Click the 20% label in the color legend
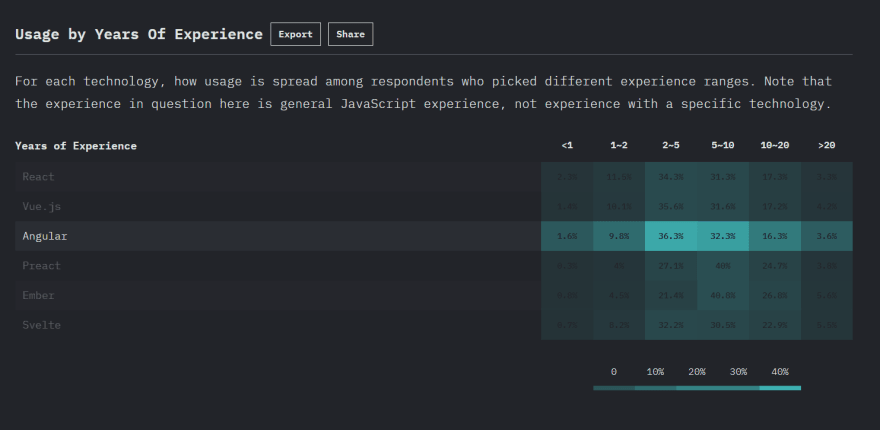Screen dimensions: 880x430 696,372
